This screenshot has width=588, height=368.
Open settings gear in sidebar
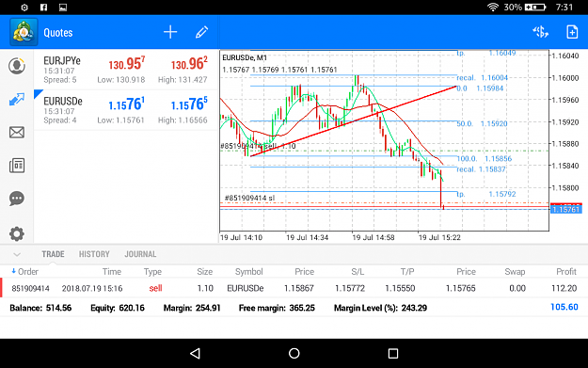pos(17,233)
